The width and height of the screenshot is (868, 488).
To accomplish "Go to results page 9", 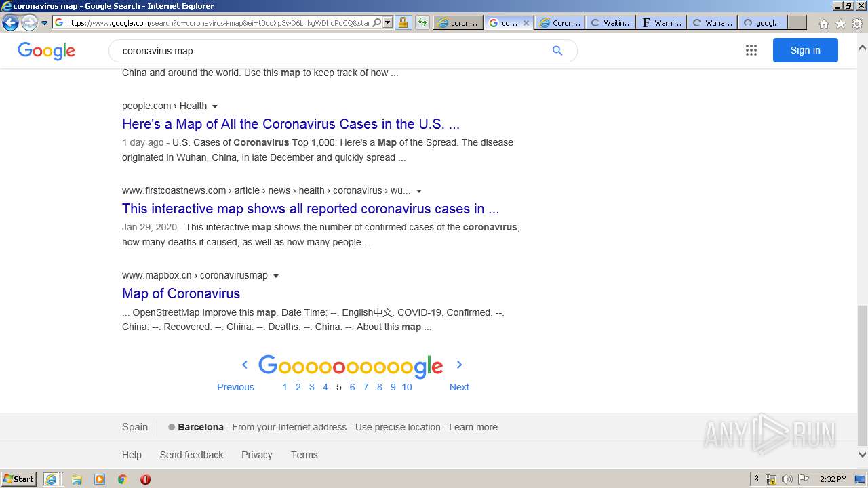I will pyautogui.click(x=393, y=387).
